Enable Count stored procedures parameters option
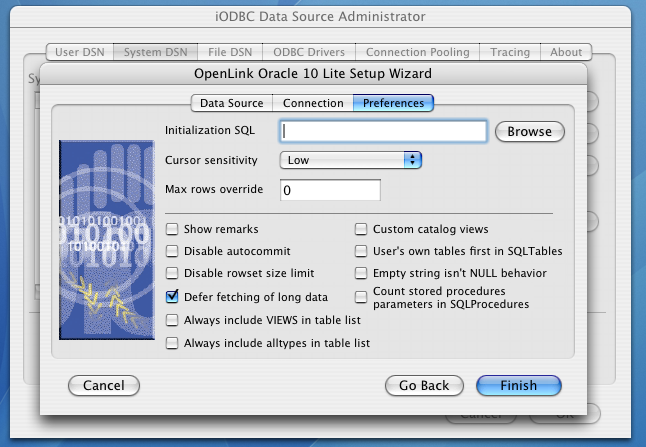This screenshot has width=646, height=447. pos(361,297)
